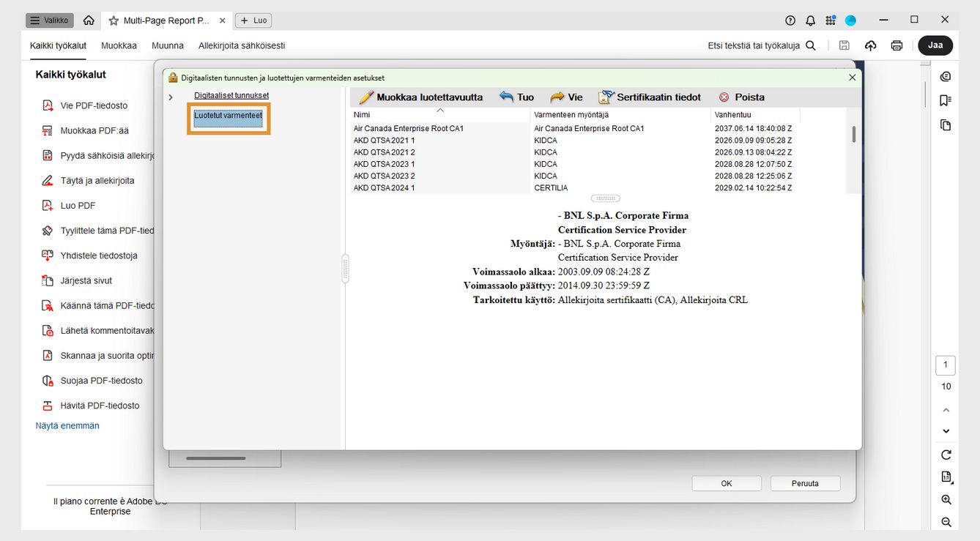Click the Peruuta button
980x541 pixels.
pyautogui.click(x=805, y=483)
